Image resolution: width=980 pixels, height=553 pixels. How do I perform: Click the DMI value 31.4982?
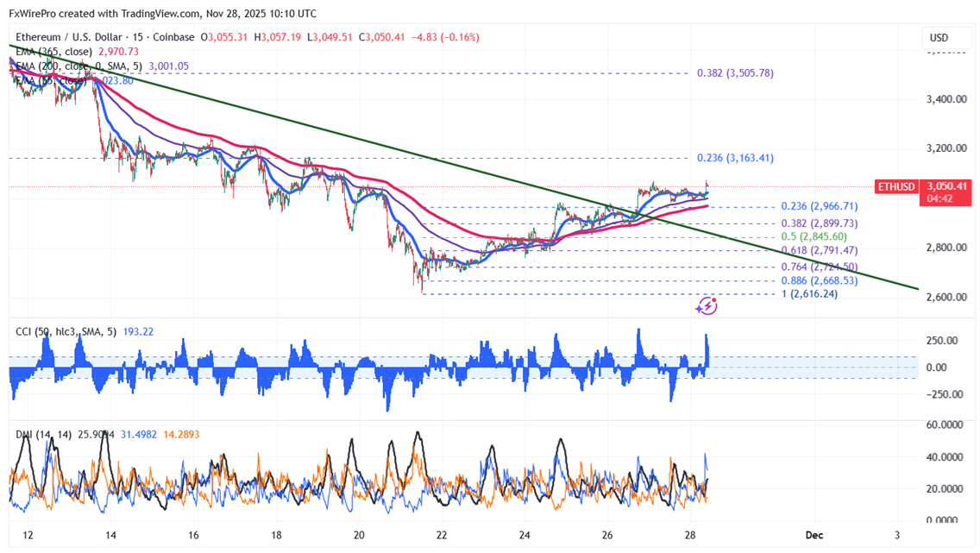click(139, 434)
